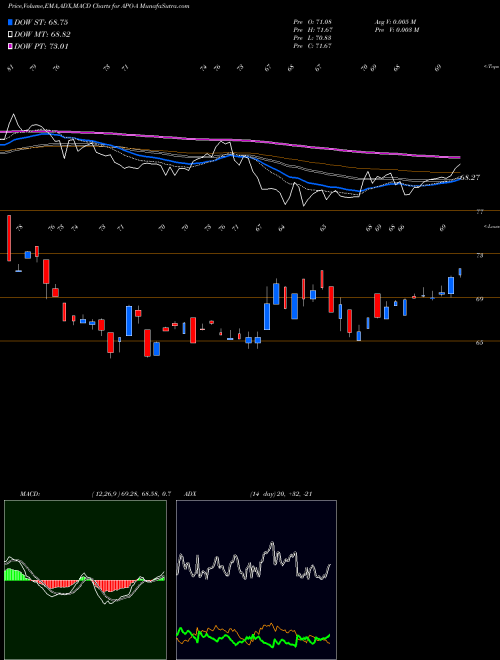The image size is (500, 660).
Task: Click the 73 price axis label
Action: (x=479, y=255)
